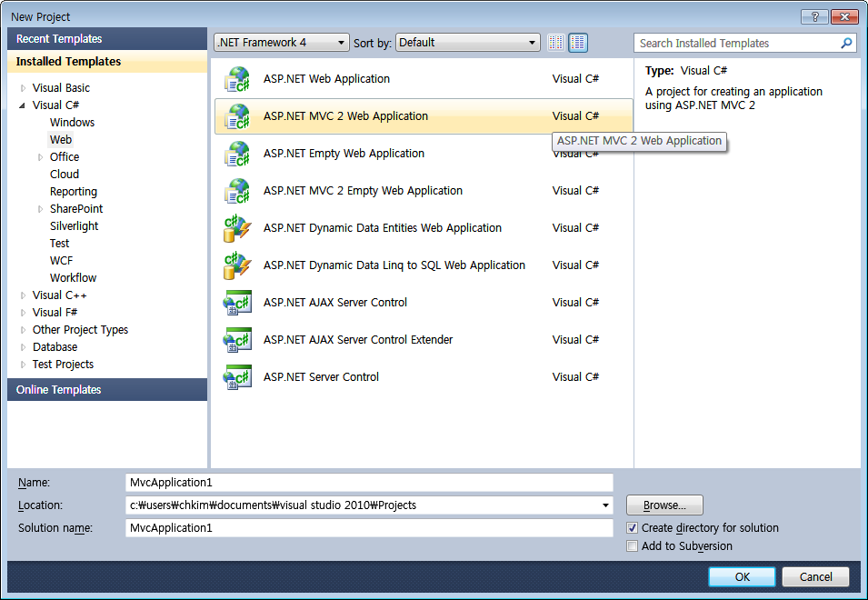Select the Visual Basic tree label
Viewport: 868px width, 600px height.
(61, 88)
